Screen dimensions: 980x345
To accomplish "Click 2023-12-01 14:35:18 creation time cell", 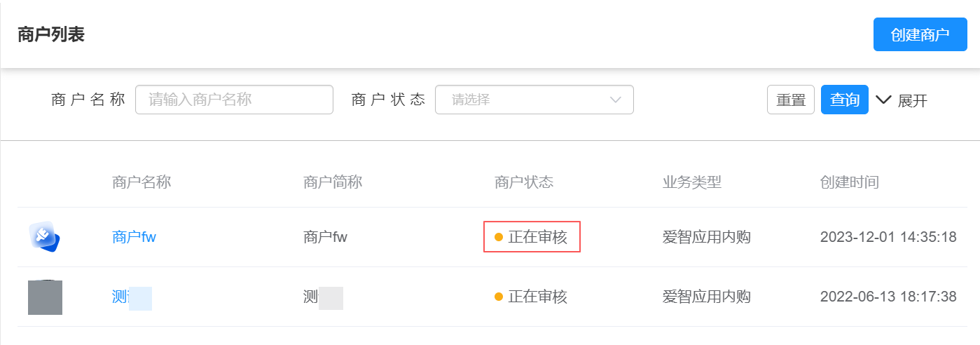I will pyautogui.click(x=888, y=237).
